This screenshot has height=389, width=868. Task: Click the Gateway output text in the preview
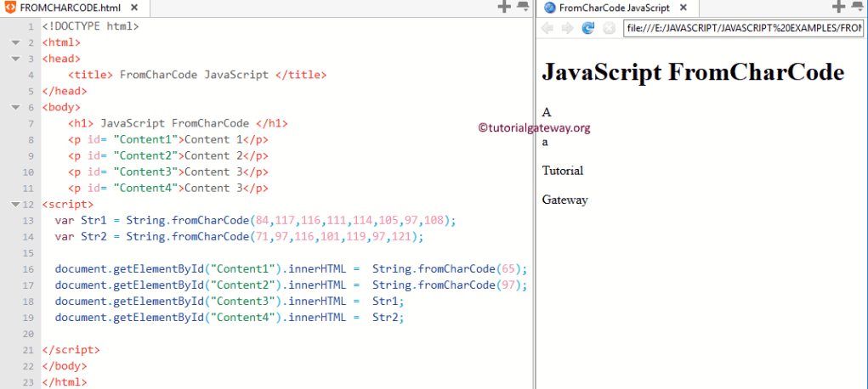coord(564,200)
